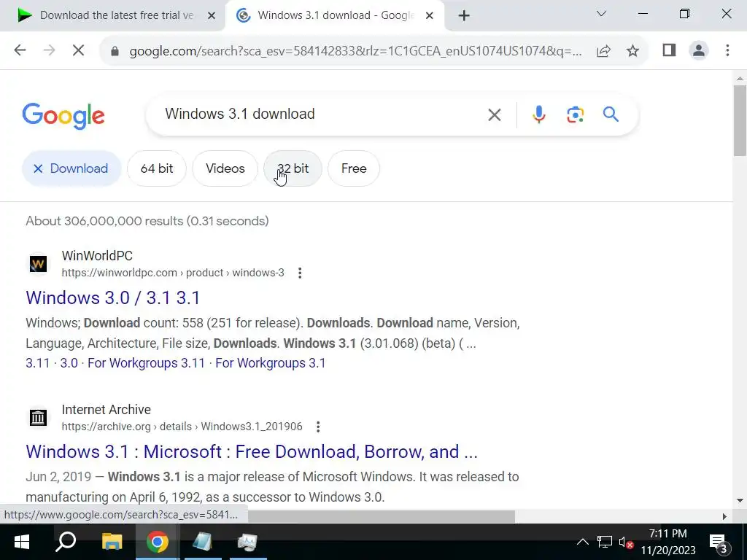The height and width of the screenshot is (560, 747).
Task: Show hidden system tray icons
Action: coord(582,542)
